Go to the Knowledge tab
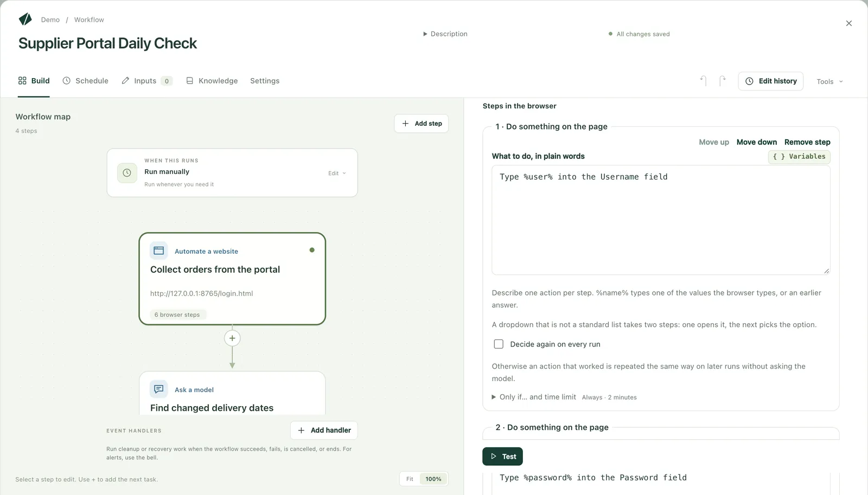The height and width of the screenshot is (495, 868). click(212, 81)
